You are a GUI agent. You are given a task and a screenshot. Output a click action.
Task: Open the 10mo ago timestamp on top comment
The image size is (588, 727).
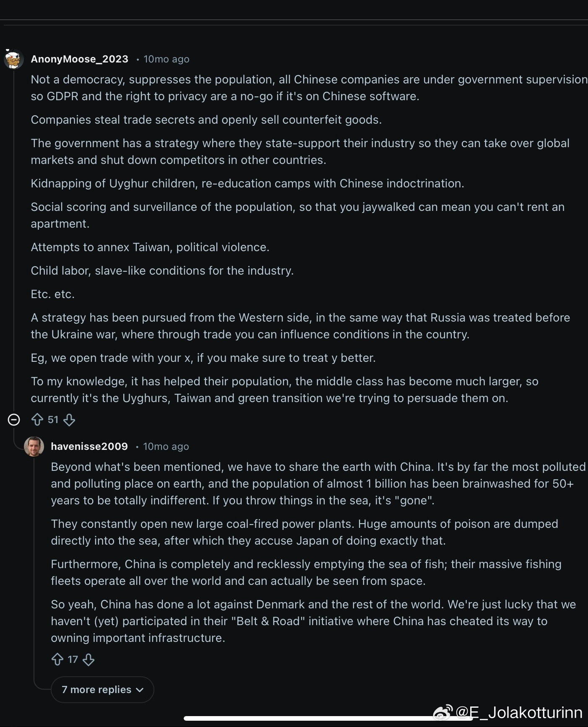(x=166, y=59)
